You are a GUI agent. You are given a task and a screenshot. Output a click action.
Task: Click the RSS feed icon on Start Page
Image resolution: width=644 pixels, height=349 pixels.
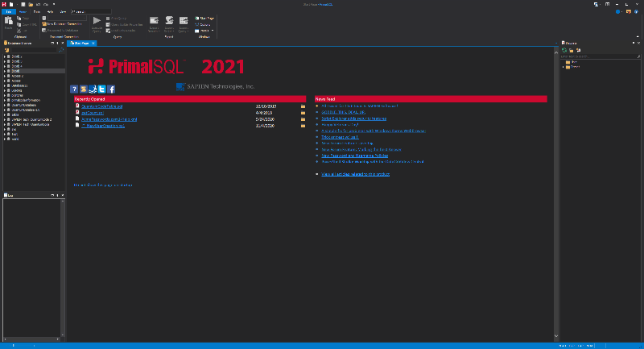coord(84,89)
